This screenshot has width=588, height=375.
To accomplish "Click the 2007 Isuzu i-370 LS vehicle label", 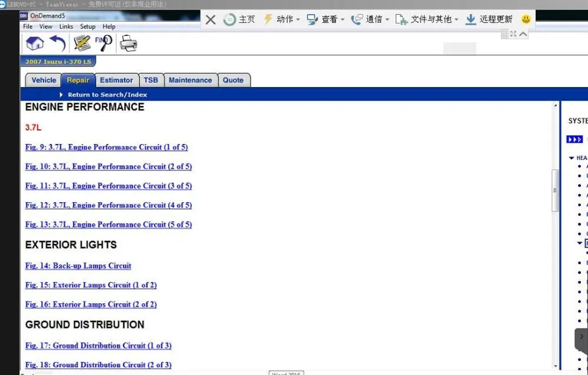I will pyautogui.click(x=58, y=62).
